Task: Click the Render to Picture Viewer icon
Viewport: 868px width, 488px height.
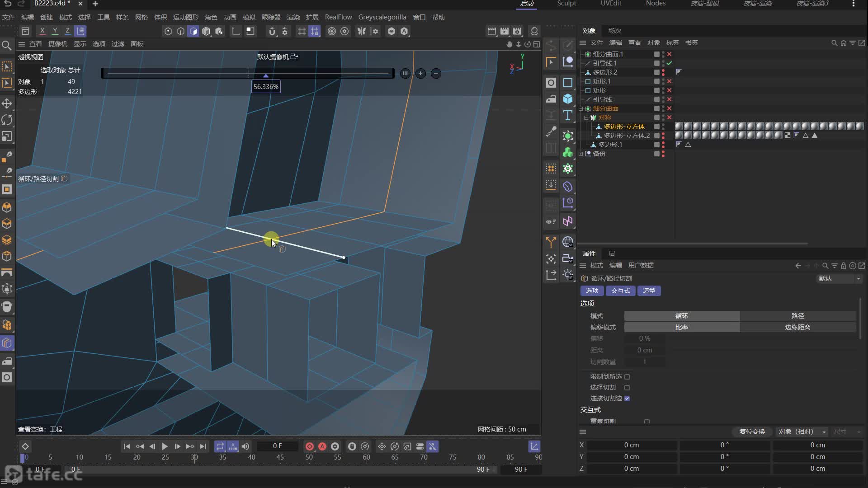Action: point(505,31)
